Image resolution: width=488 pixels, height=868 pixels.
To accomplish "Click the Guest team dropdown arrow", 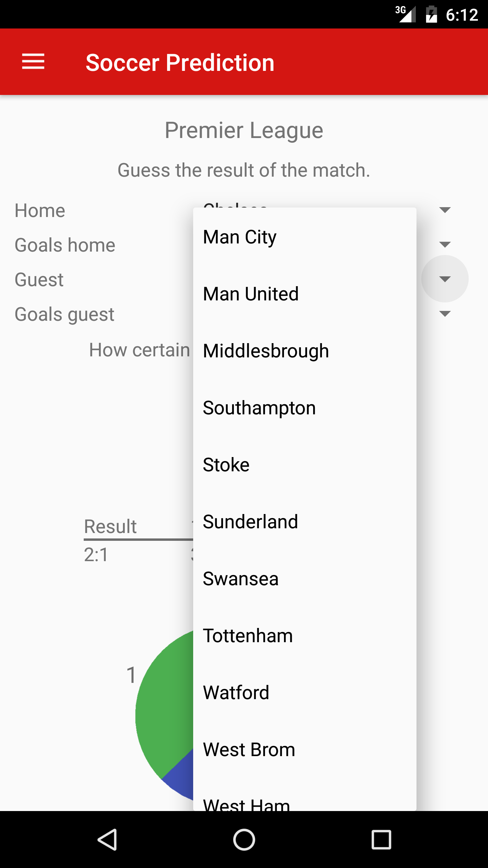I will coord(445,279).
